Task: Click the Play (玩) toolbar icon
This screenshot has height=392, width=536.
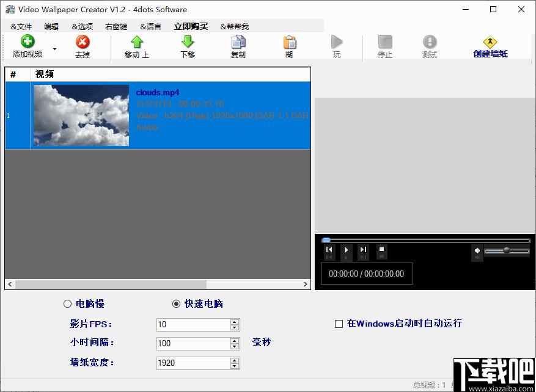Action: (x=337, y=42)
